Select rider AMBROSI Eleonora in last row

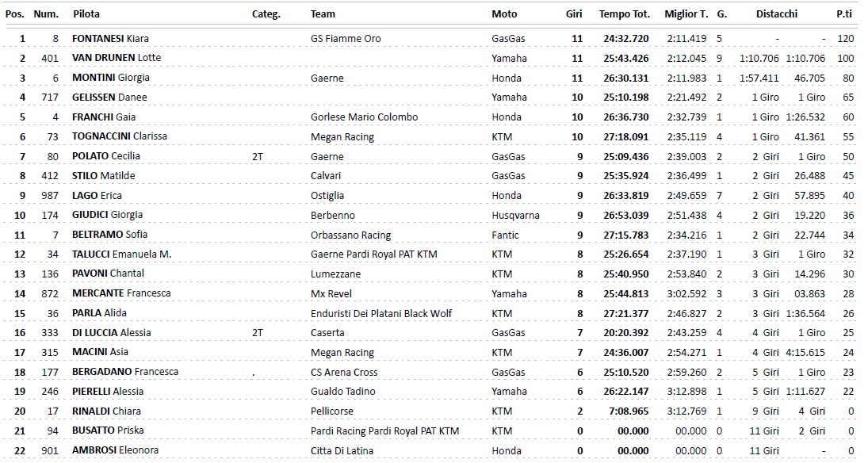115,450
